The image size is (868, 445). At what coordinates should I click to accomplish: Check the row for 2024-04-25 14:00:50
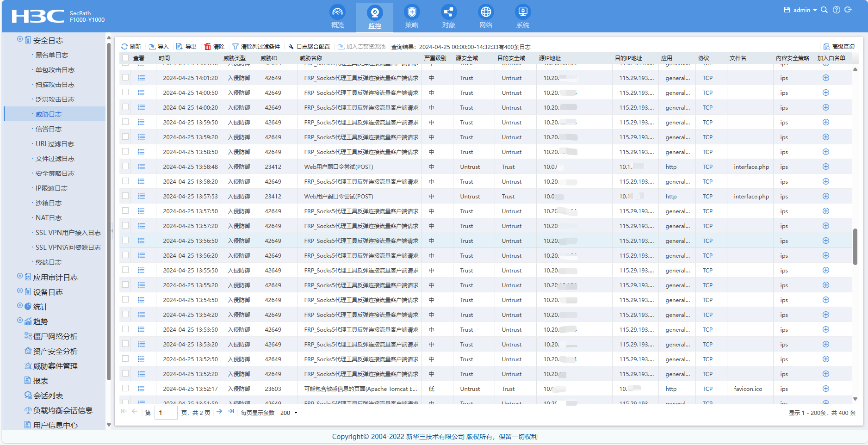(125, 92)
